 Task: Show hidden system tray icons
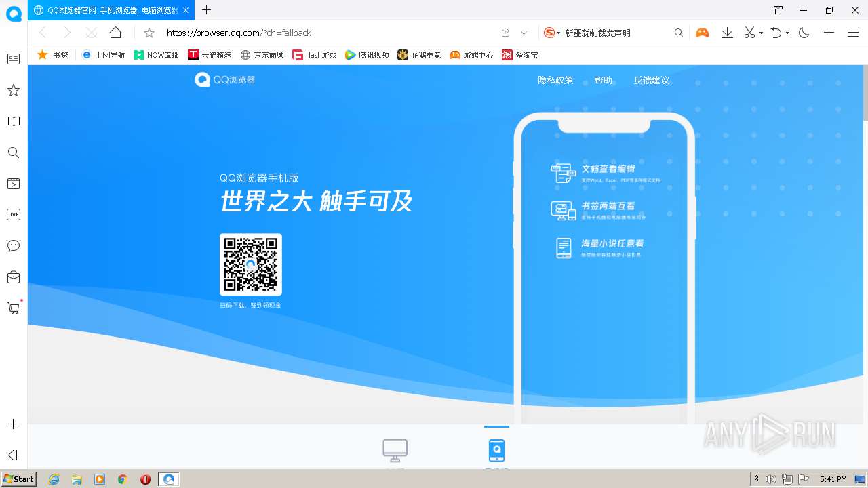[x=756, y=479]
